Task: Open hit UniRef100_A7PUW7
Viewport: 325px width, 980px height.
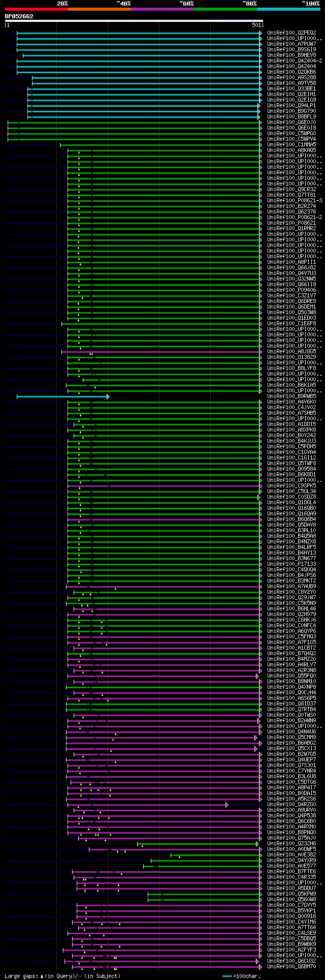Action: click(x=292, y=44)
